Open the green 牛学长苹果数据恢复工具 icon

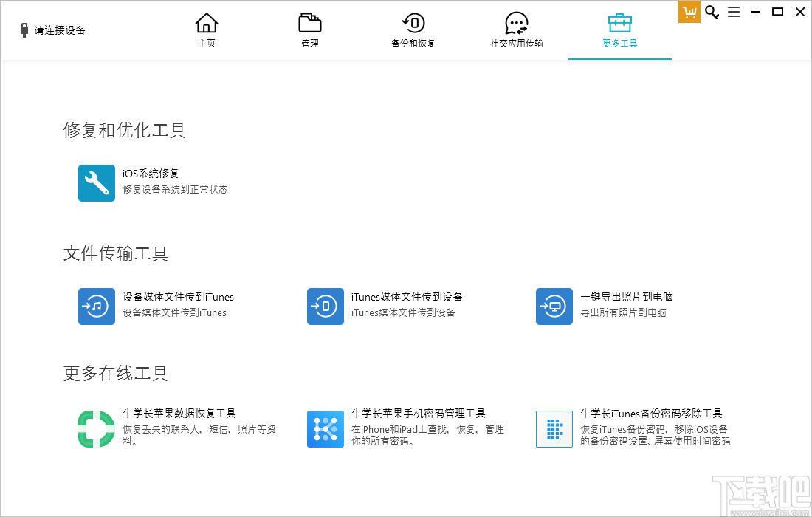pos(96,429)
